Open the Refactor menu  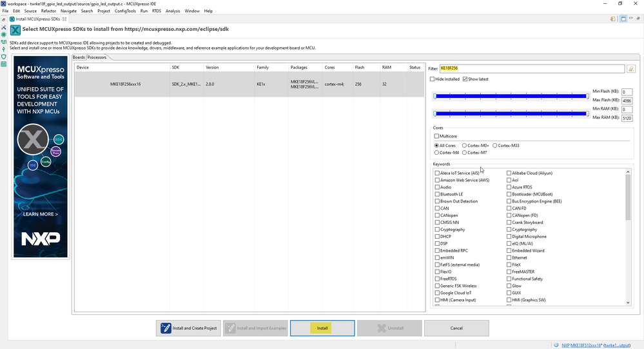click(x=48, y=11)
